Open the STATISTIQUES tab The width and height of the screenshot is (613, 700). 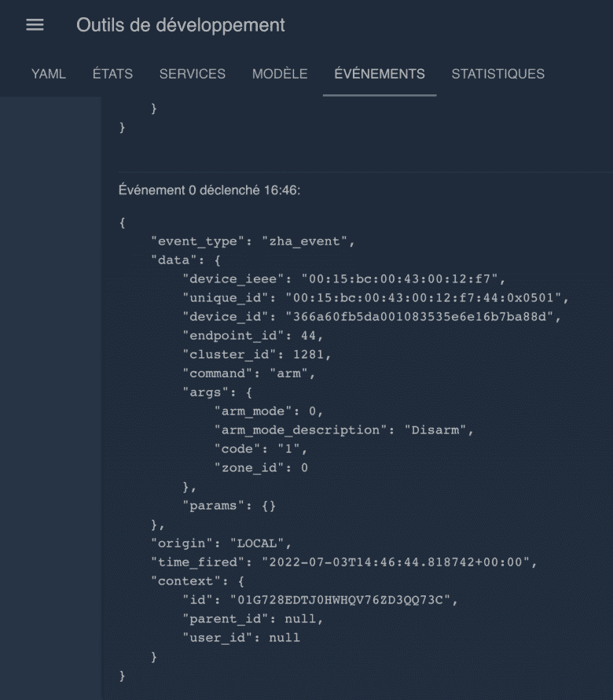tap(497, 74)
